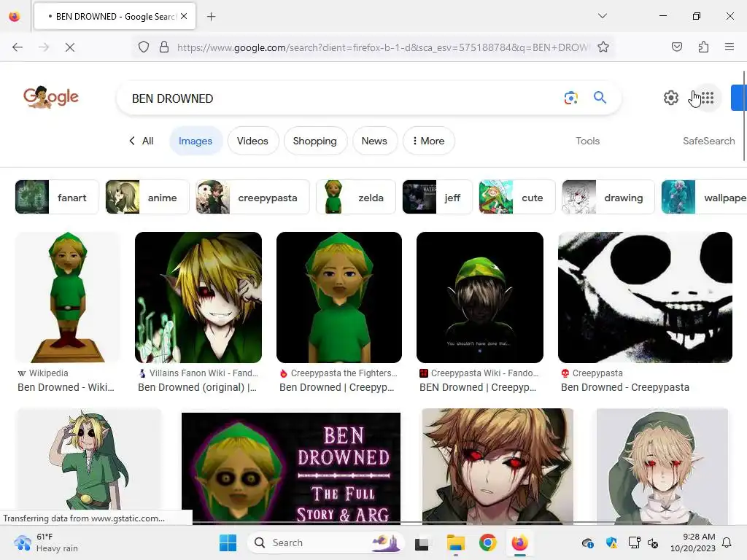This screenshot has height=560, width=747.
Task: Expand the More search categories menu
Action: (x=428, y=141)
